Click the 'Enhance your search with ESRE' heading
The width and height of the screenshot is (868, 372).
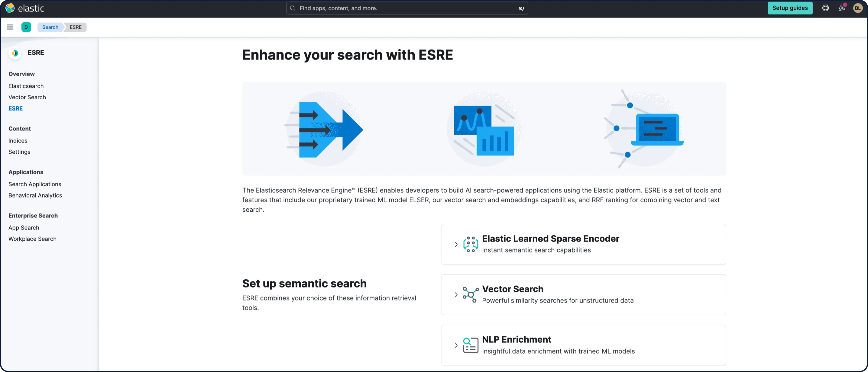coord(347,55)
